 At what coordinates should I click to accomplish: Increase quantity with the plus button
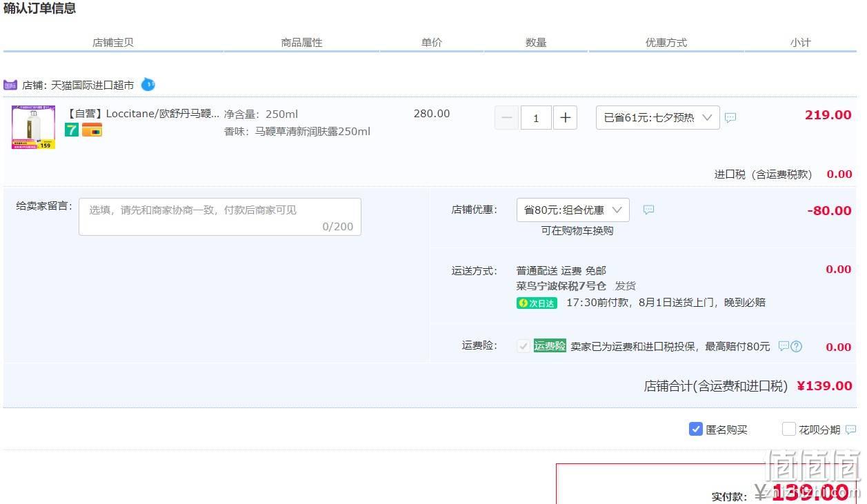[565, 118]
